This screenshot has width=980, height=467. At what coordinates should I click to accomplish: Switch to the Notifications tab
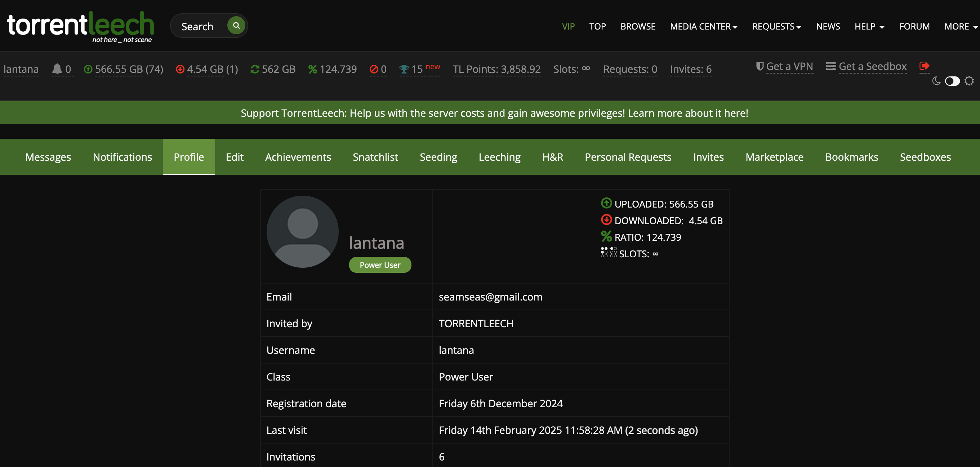122,157
